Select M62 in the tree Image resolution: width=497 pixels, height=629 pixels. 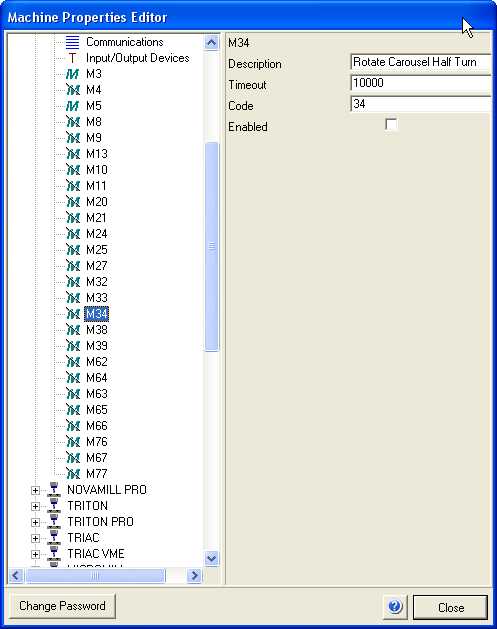pyautogui.click(x=97, y=362)
